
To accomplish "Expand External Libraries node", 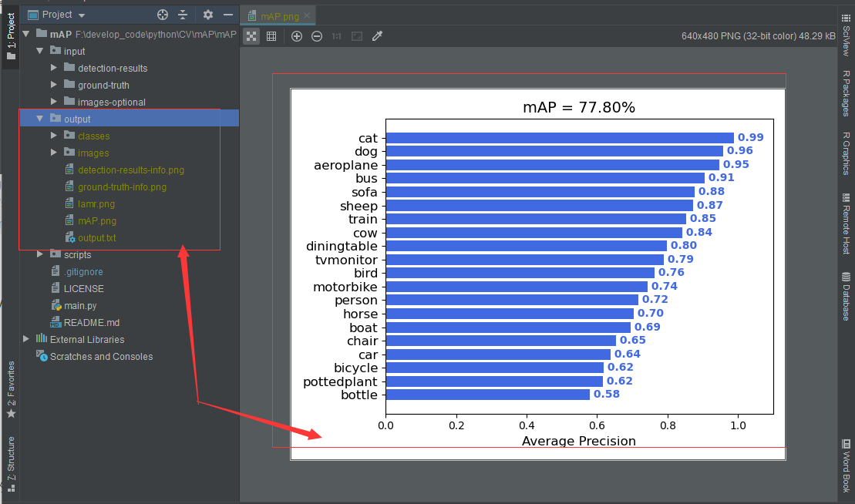I will (26, 339).
